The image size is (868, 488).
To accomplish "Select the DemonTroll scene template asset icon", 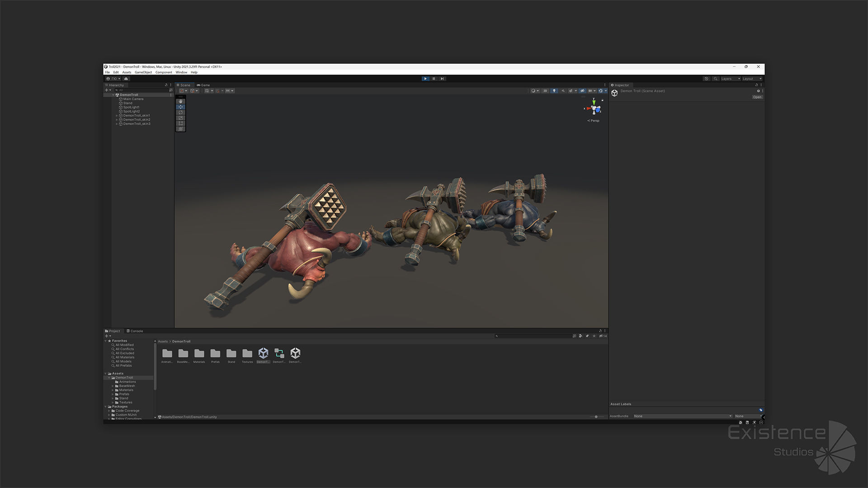I will tap(279, 355).
